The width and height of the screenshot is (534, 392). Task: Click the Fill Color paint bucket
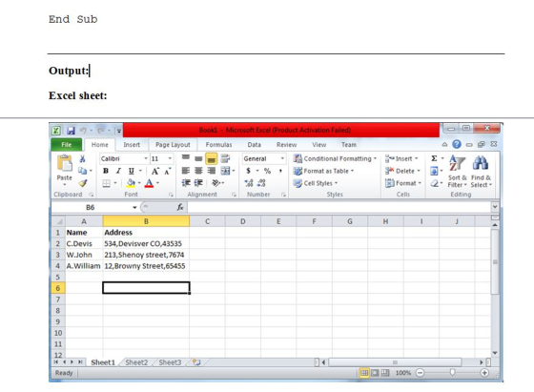point(131,183)
